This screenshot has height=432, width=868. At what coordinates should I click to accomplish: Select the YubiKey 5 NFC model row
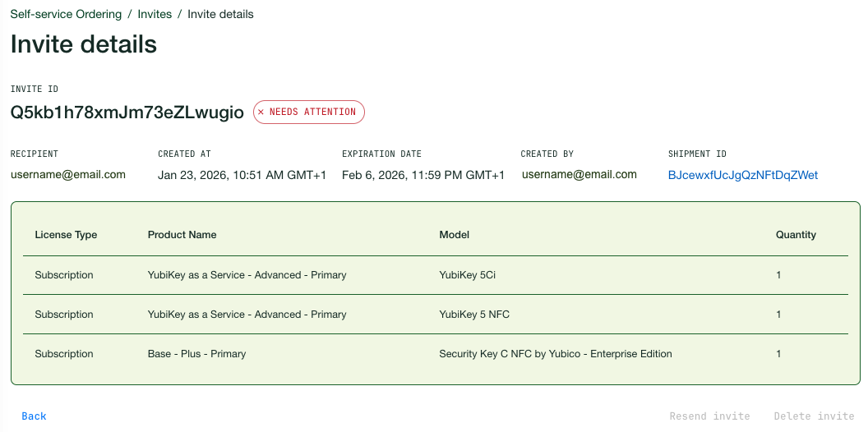point(474,315)
